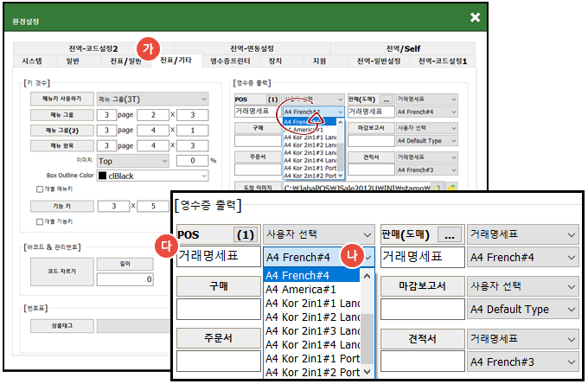This screenshot has width=588, height=384.
Task: Select the 시스템 tab
Action: (32, 61)
